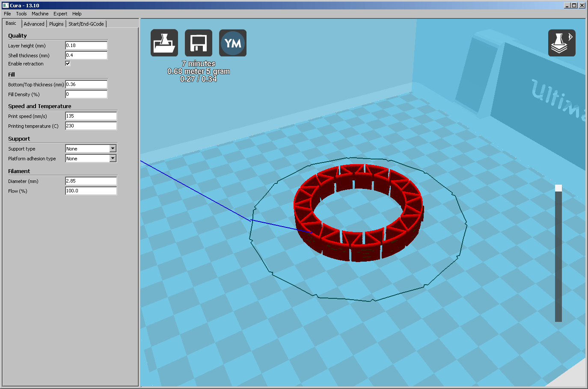Image resolution: width=588 pixels, height=389 pixels.
Task: Switch to the Advanced tab
Action: point(34,24)
